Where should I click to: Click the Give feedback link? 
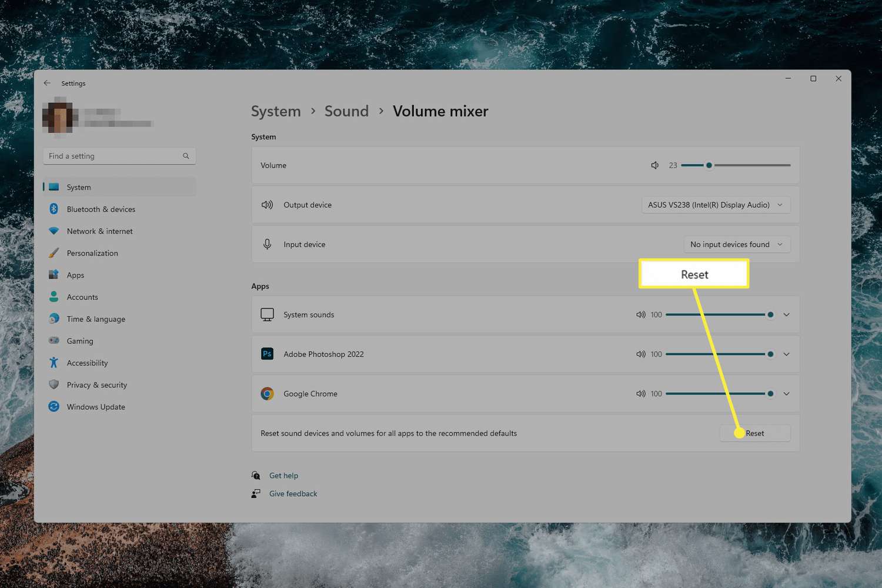click(x=293, y=494)
